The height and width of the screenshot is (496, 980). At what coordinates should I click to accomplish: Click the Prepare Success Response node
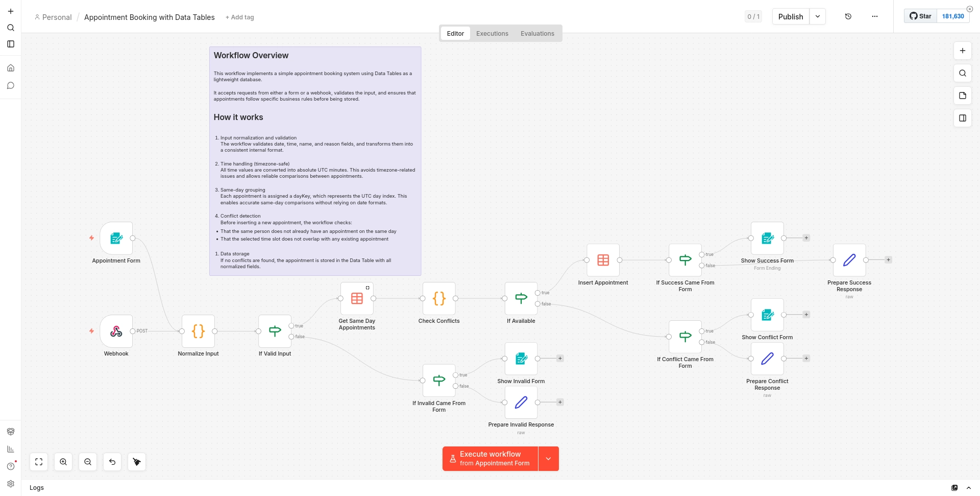(849, 261)
